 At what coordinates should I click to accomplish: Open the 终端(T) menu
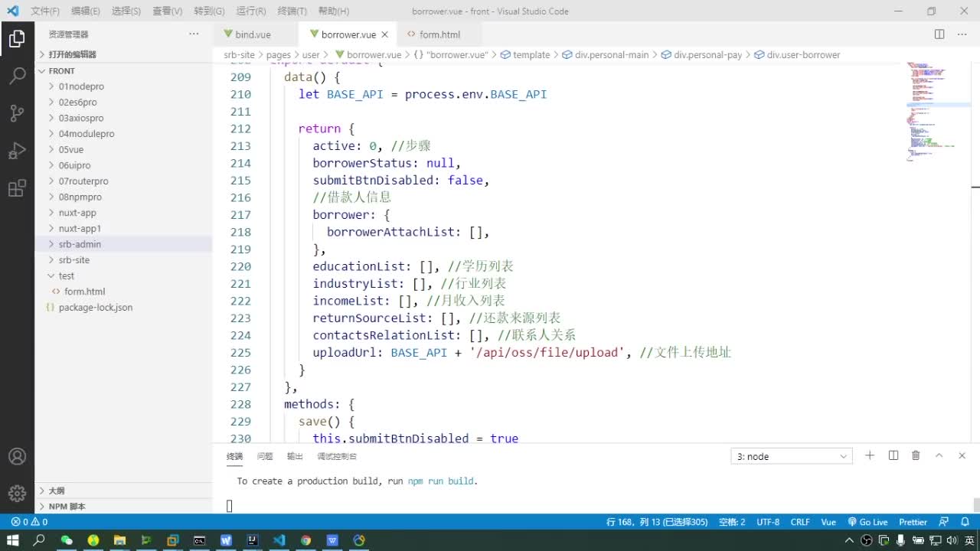pos(292,11)
